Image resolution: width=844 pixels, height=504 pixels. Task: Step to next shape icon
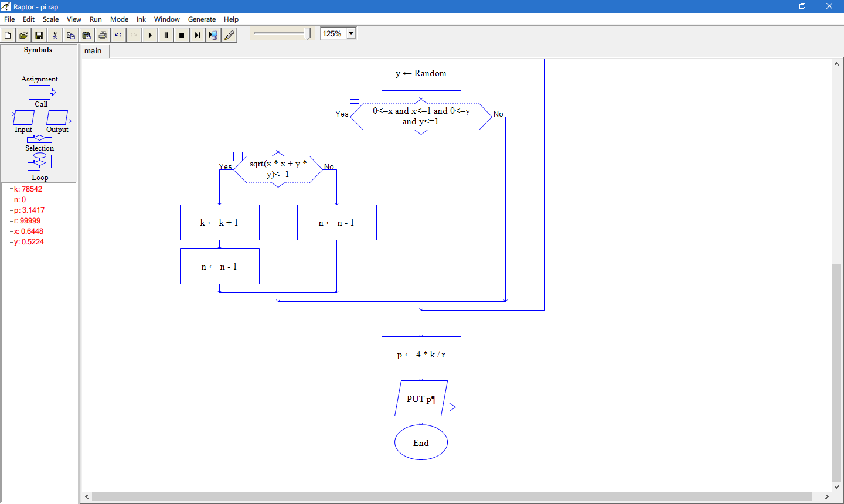tap(198, 35)
